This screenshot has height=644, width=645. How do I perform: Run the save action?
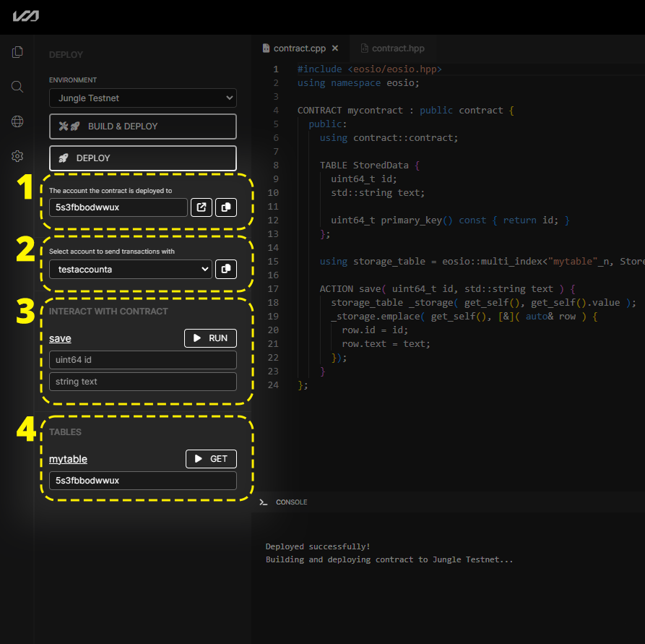[x=210, y=338]
